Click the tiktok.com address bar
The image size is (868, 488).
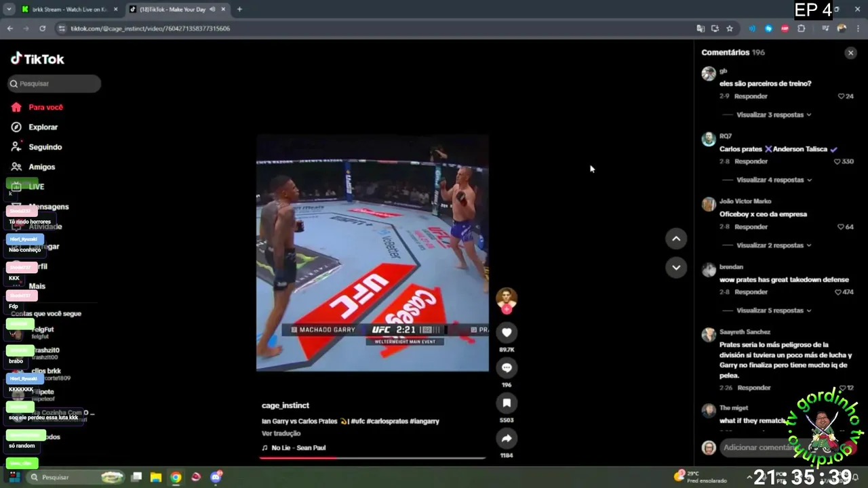[373, 28]
